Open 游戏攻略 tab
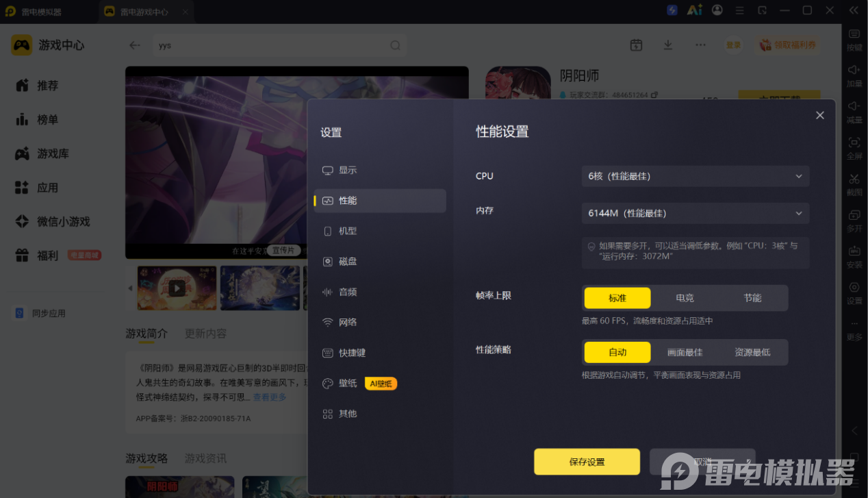The height and width of the screenshot is (498, 868). pyautogui.click(x=146, y=458)
